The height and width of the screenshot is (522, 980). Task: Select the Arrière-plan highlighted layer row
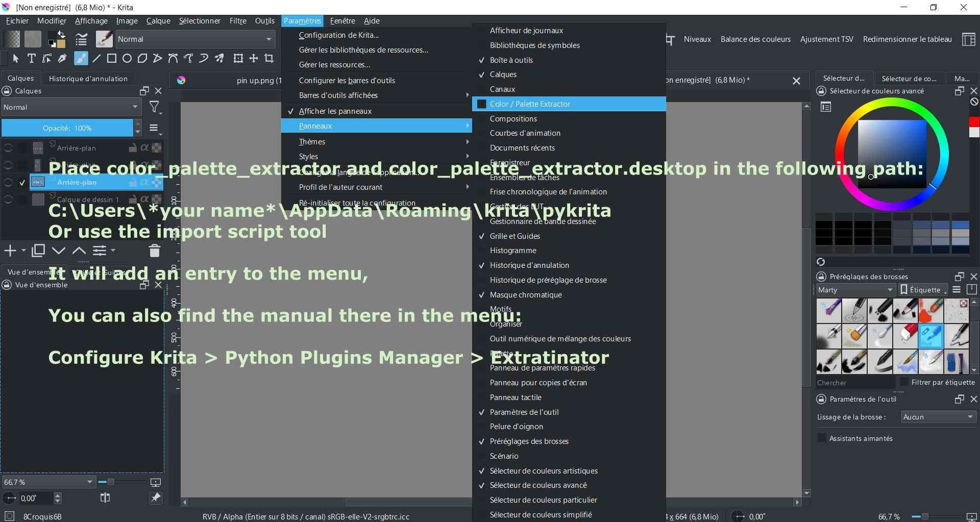[96, 182]
